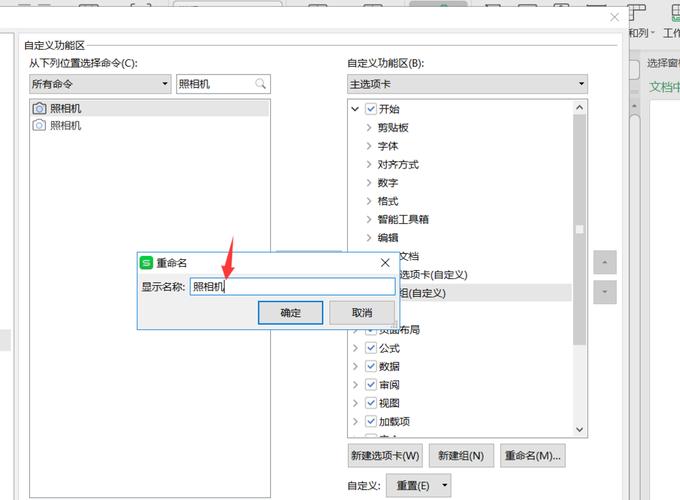680x500 pixels.
Task: Close the 重命名 dialog
Action: (x=385, y=262)
